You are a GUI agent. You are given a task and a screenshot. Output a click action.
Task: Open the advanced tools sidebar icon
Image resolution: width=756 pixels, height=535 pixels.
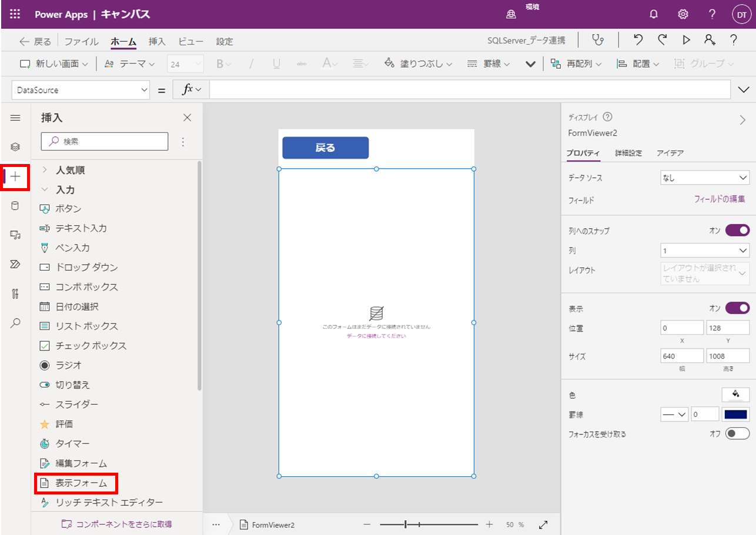[15, 293]
